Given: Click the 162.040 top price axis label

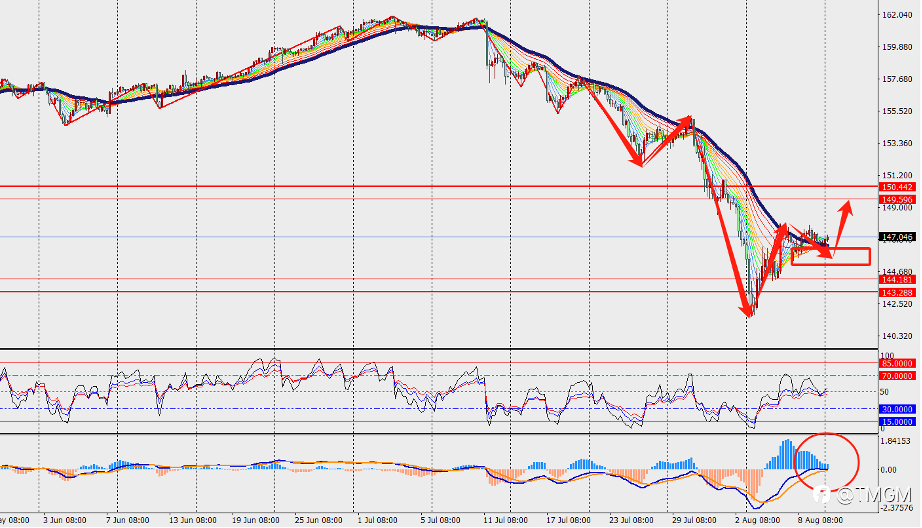Looking at the screenshot, I should pyautogui.click(x=897, y=15).
